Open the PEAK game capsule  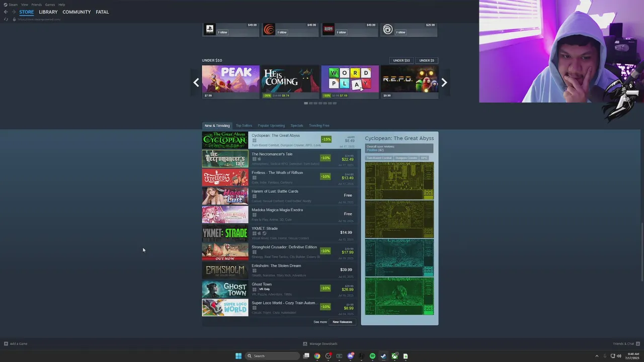pos(231,82)
